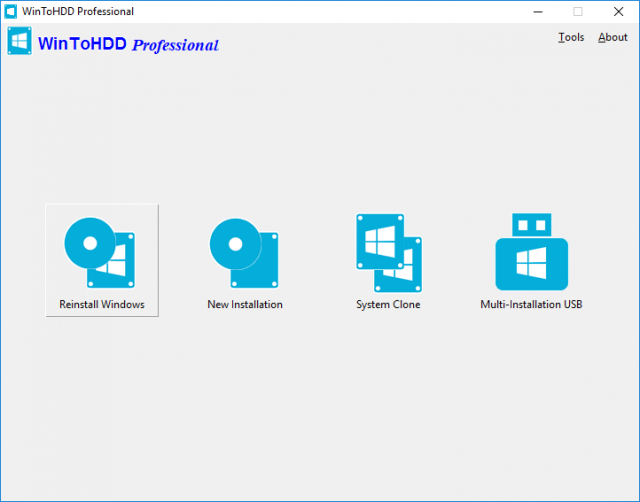Click the Multi-Installation USB text label

(531, 304)
